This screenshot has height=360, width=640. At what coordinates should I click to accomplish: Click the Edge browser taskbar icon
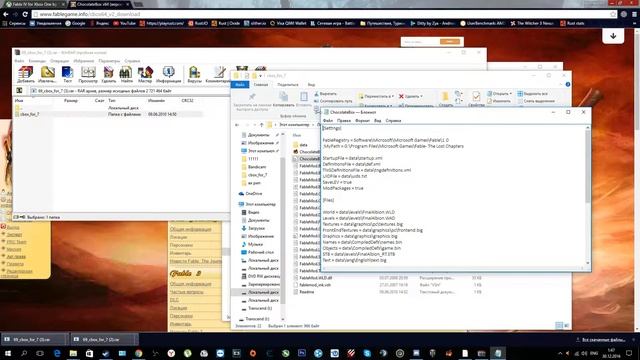[57, 353]
